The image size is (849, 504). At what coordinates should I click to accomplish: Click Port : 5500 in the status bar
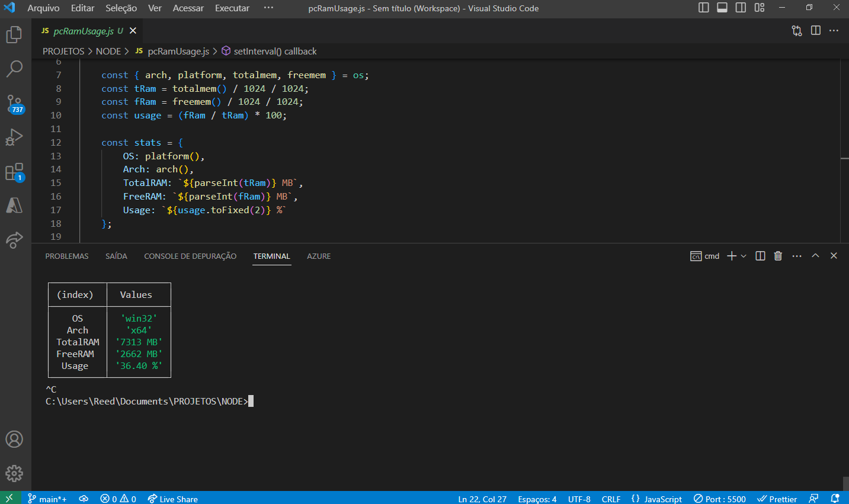(x=719, y=499)
